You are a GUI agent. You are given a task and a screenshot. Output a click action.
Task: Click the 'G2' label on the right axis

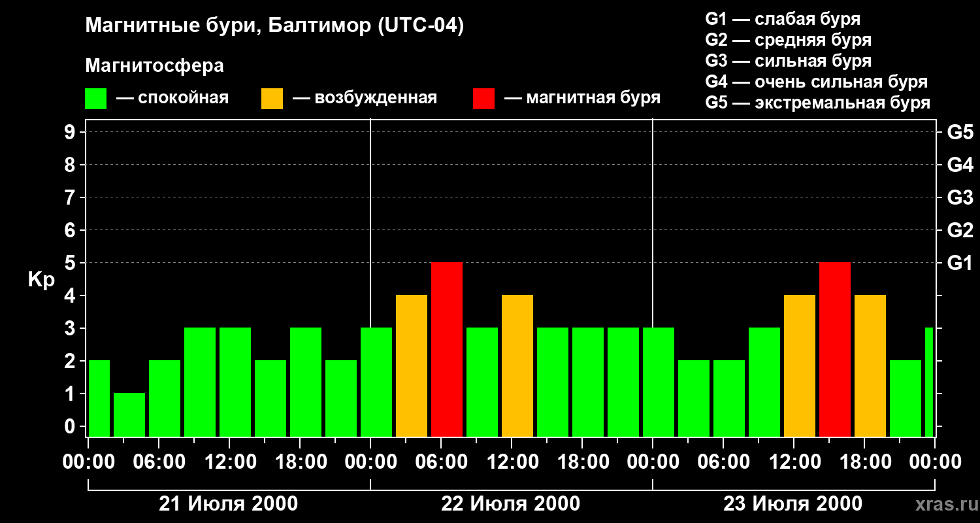[x=960, y=230]
